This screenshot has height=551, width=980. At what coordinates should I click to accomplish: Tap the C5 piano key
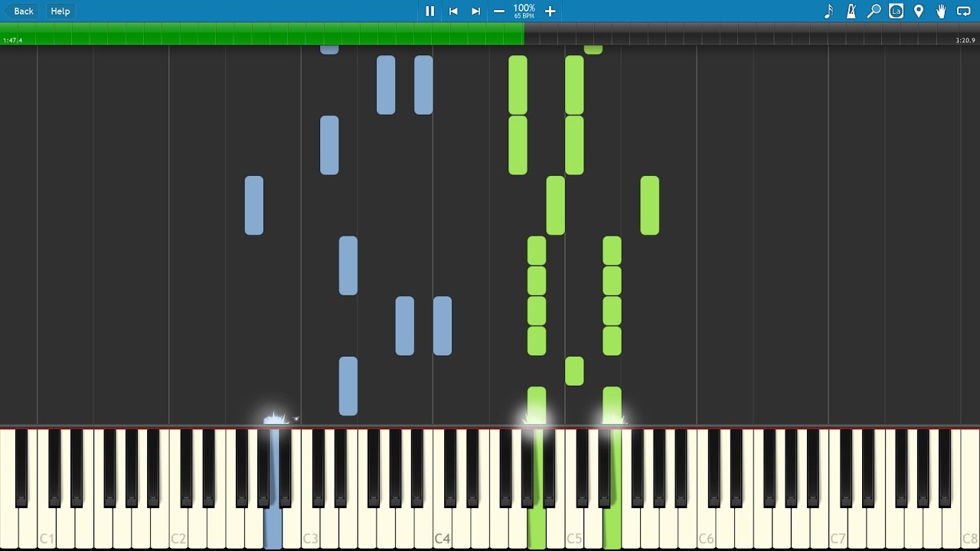point(574,528)
